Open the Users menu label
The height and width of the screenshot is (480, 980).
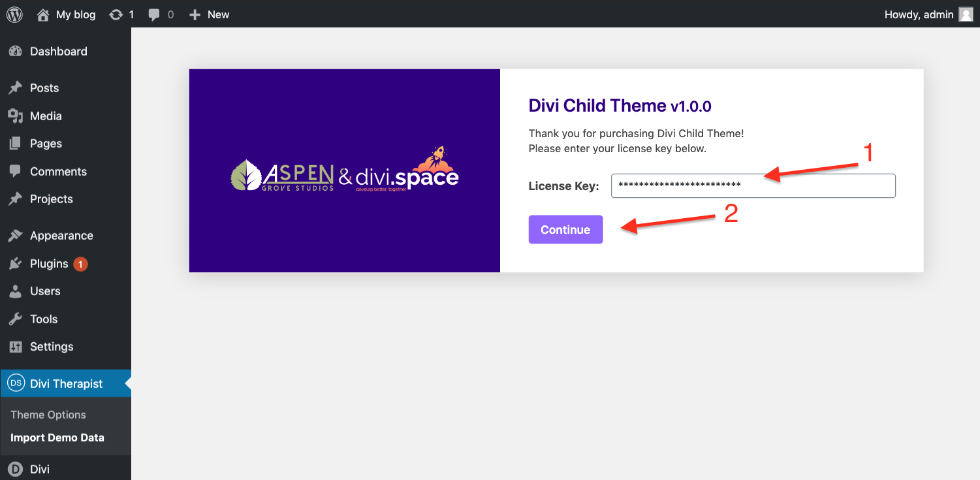(x=45, y=291)
